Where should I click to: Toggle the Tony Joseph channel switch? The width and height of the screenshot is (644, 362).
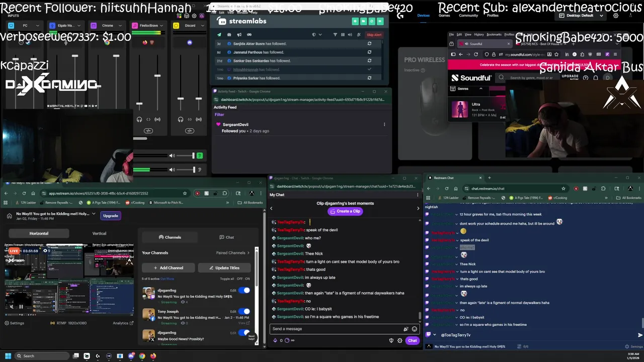244,311
